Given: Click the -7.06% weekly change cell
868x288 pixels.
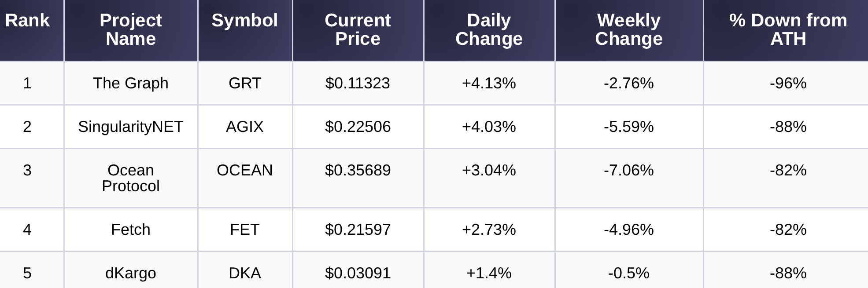Looking at the screenshot, I should coord(629,170).
